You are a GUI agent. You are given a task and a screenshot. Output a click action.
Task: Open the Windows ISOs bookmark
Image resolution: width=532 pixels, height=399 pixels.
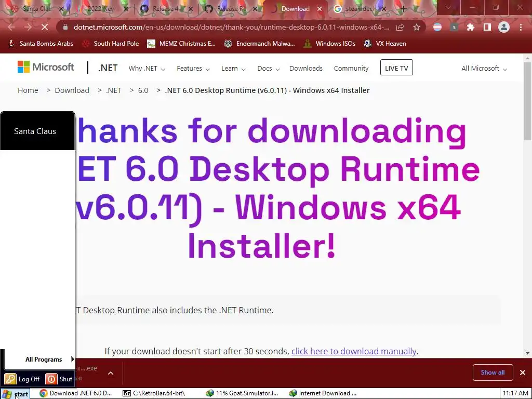click(x=329, y=44)
